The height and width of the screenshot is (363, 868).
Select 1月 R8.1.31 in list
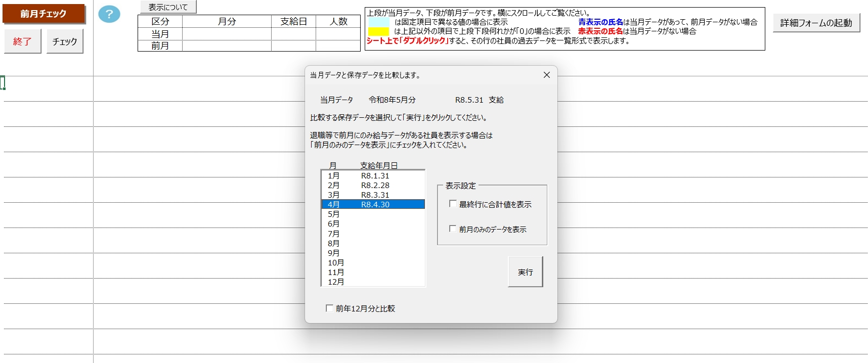pyautogui.click(x=373, y=176)
